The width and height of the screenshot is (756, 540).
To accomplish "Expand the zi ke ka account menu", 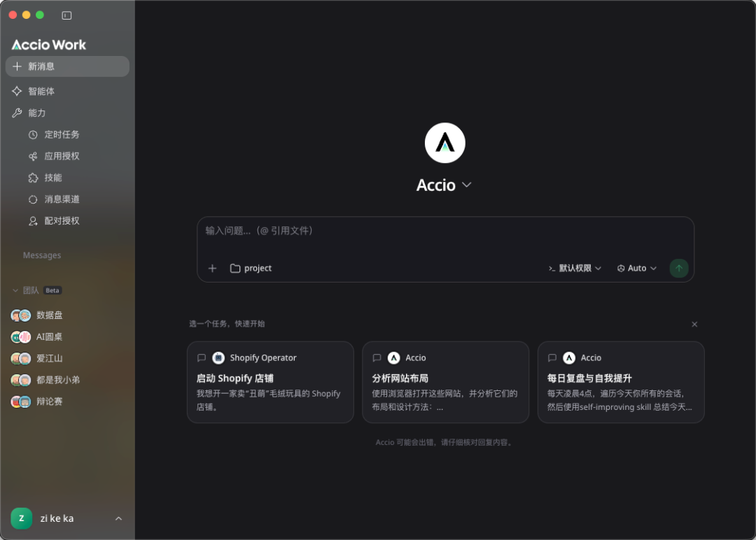I will click(x=118, y=518).
